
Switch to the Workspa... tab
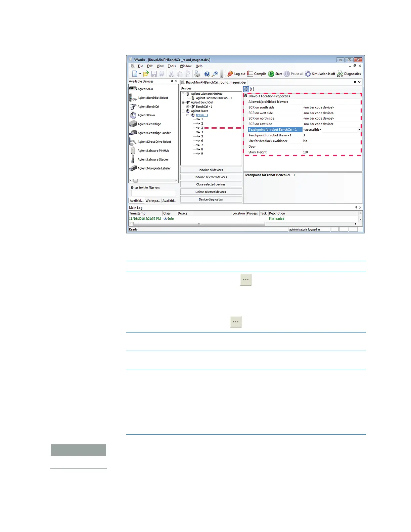[x=153, y=201]
